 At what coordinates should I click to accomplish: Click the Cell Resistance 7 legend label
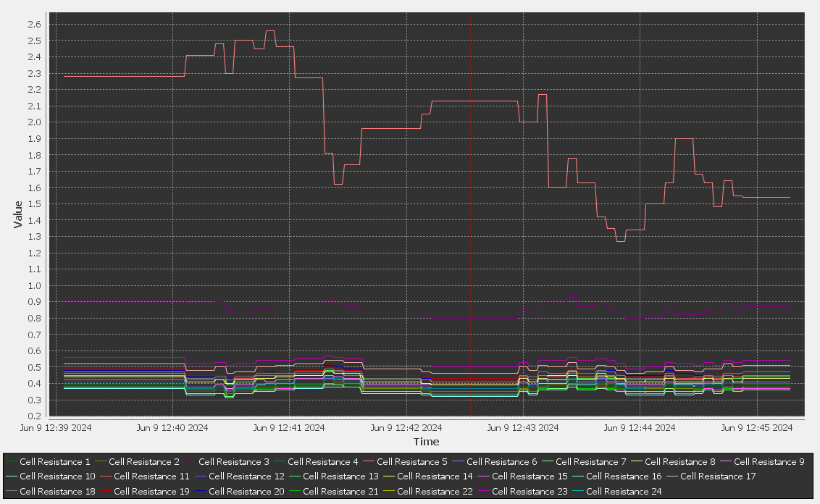tap(590, 461)
